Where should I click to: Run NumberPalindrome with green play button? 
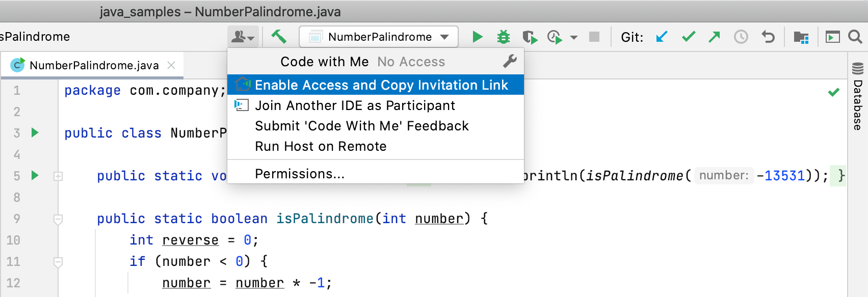click(477, 37)
